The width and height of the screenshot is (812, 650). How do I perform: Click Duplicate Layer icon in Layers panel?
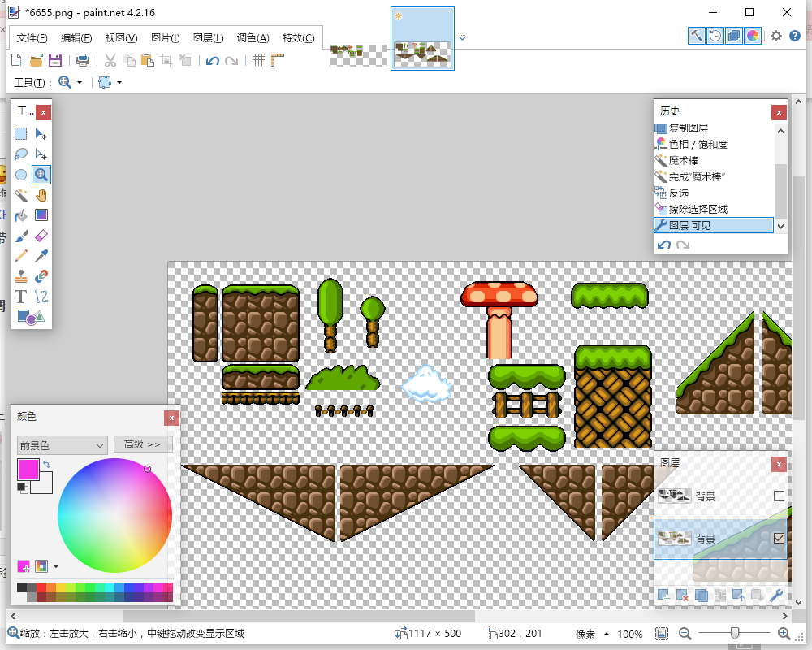(x=702, y=596)
